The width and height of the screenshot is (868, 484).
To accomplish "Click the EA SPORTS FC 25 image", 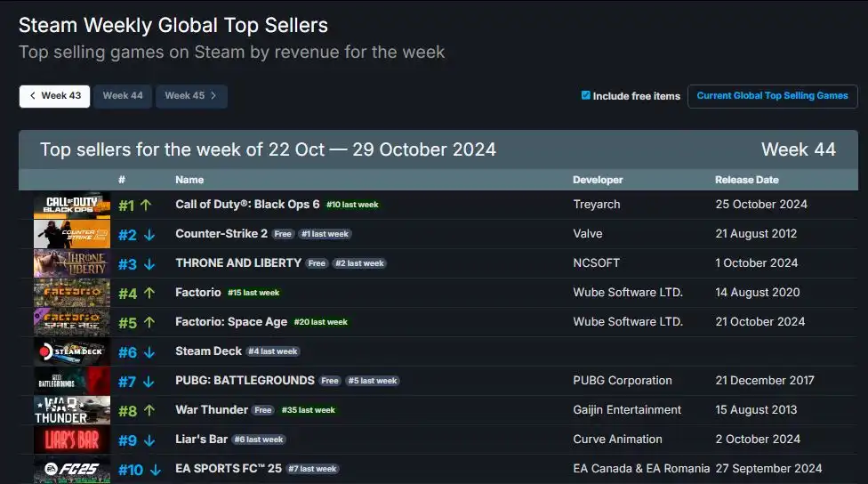I will pos(72,469).
